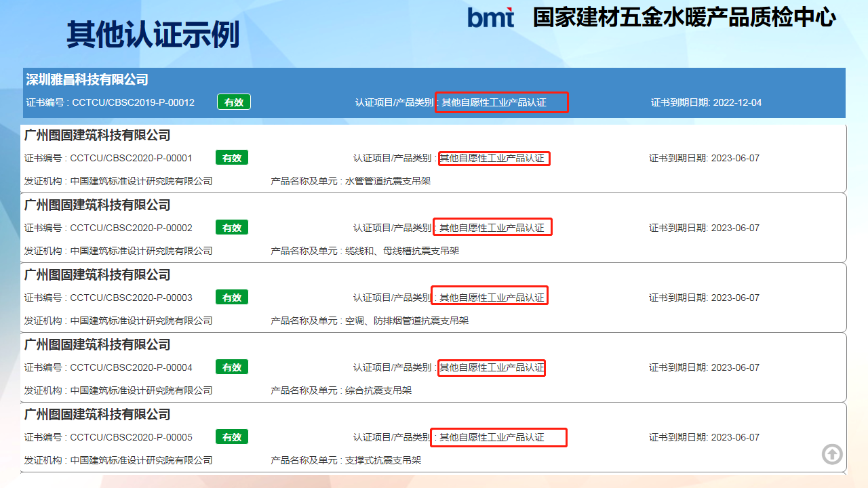
Task: Select issuing body 中国建筑标准设计研究院有限公司 for P-00005
Action: click(141, 460)
